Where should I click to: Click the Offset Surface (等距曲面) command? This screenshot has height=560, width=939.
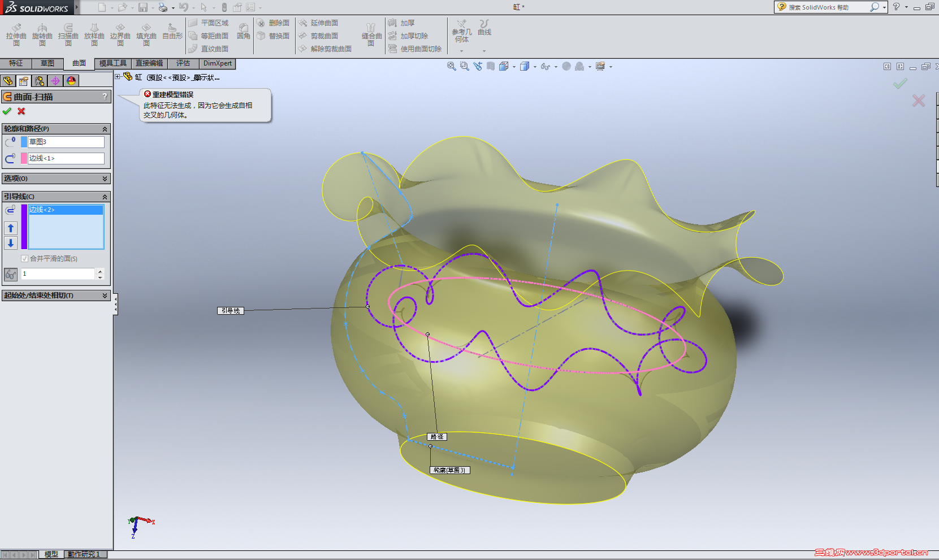click(x=209, y=36)
